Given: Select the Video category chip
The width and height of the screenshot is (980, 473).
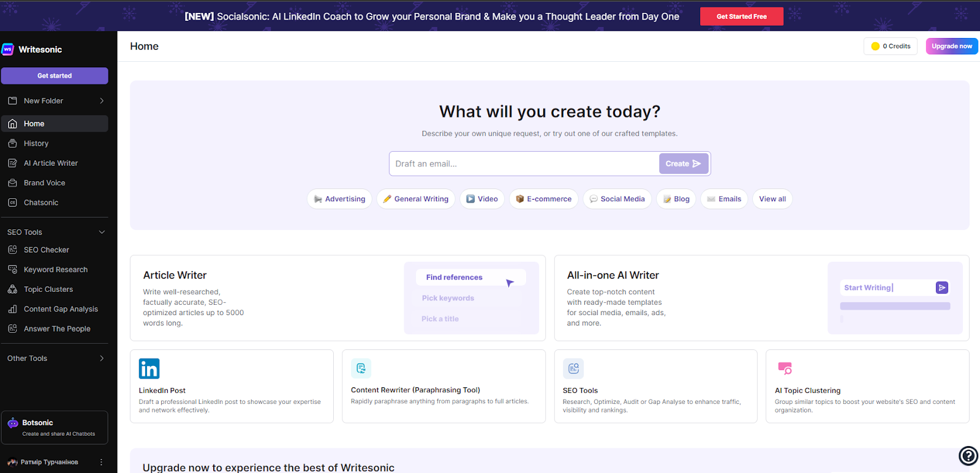Looking at the screenshot, I should pos(482,199).
